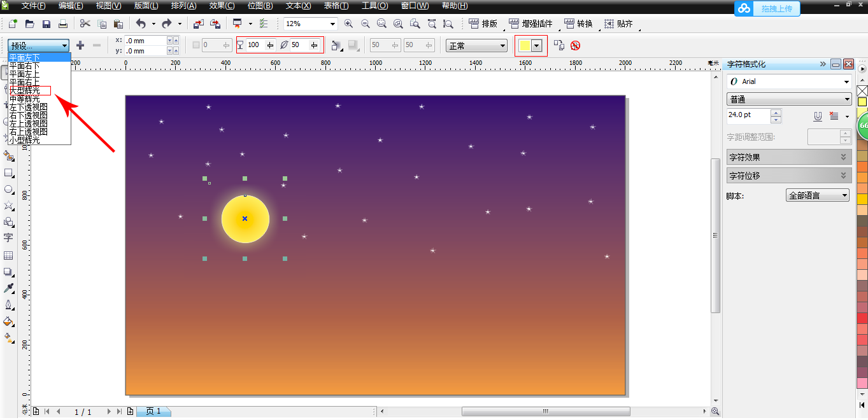The width and height of the screenshot is (868, 420).
Task: Click the red Clear effect icon
Action: coord(575,46)
